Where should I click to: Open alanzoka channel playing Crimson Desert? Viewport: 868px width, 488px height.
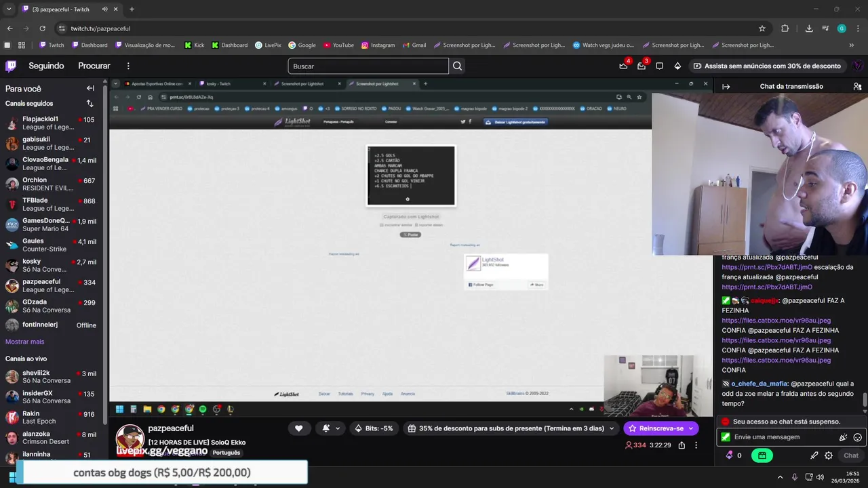click(52, 437)
